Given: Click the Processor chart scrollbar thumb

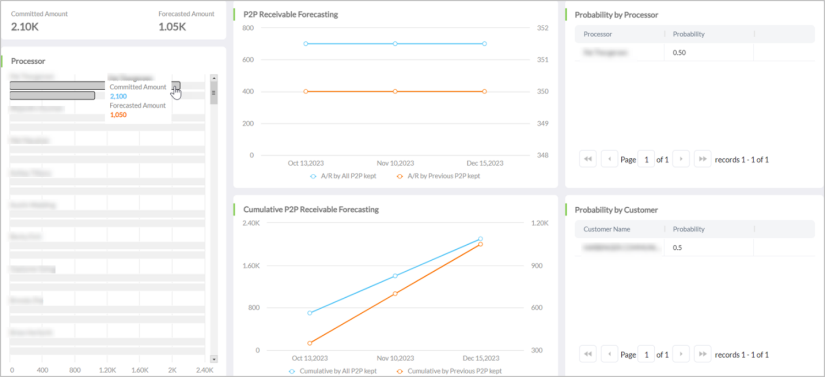Looking at the screenshot, I should point(214,93).
